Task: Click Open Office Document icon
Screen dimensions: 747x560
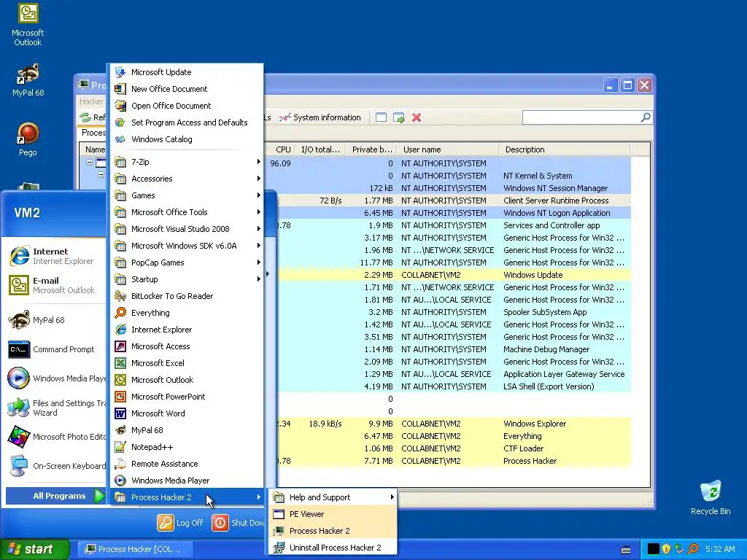Action: pos(120,106)
